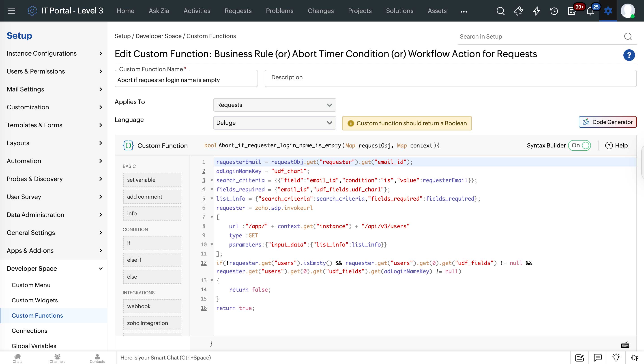Open user profile avatar
The height and width of the screenshot is (364, 644).
coord(627,11)
